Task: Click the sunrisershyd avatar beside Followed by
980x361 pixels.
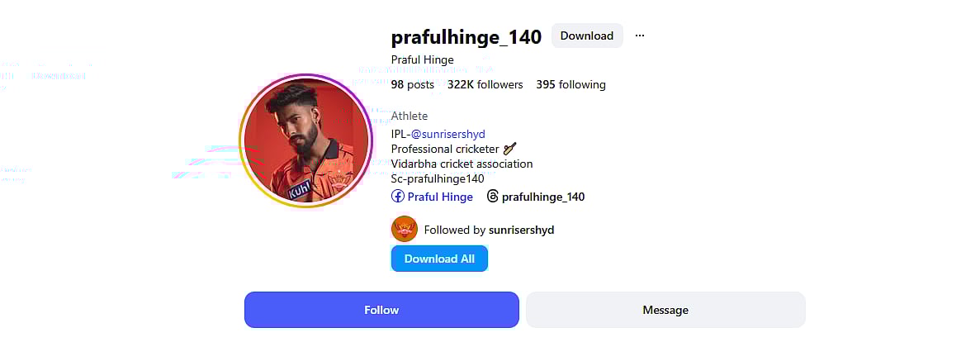Action: [405, 230]
